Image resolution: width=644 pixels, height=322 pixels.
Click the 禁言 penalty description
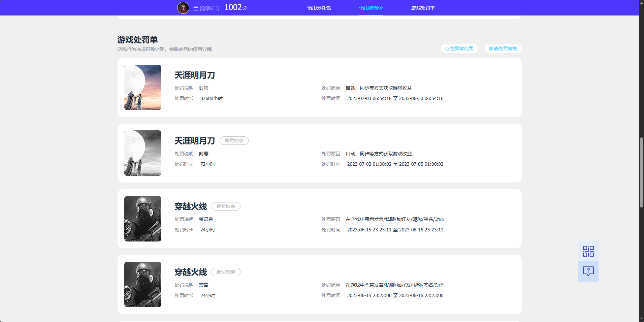[203, 285]
